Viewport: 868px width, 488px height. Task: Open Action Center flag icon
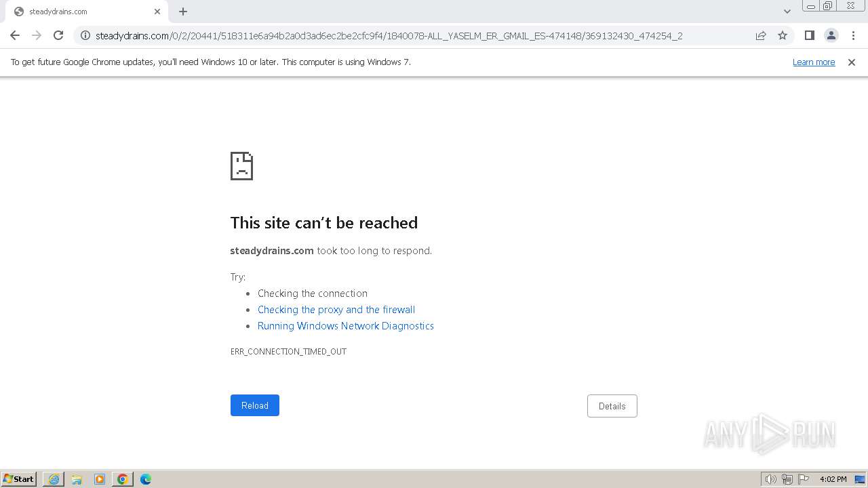coord(804,479)
